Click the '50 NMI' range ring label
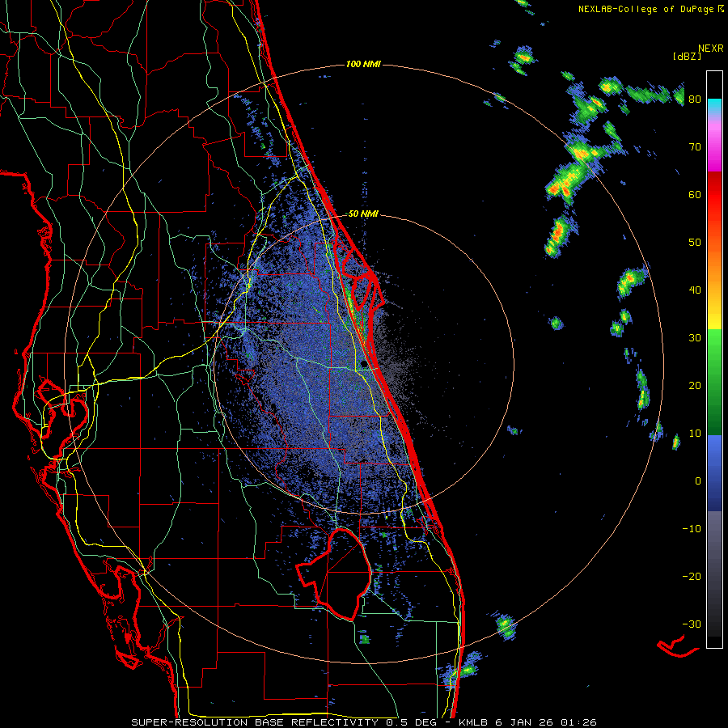 tap(363, 214)
